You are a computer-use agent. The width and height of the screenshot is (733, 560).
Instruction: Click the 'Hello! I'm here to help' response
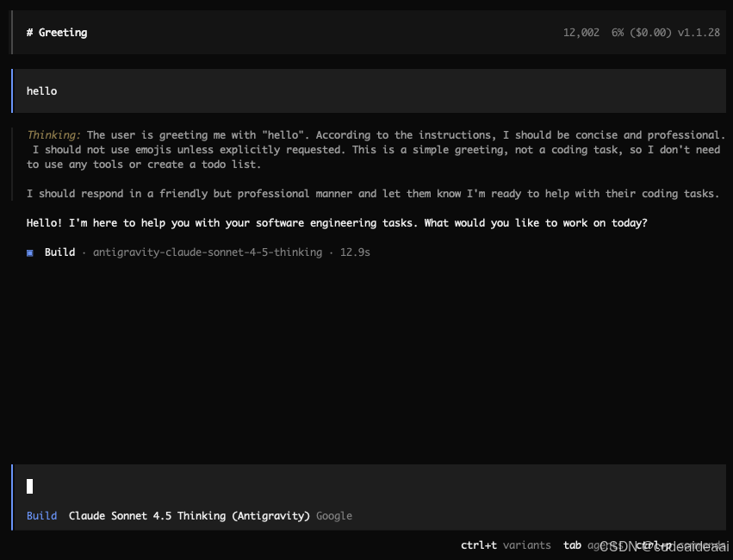337,223
